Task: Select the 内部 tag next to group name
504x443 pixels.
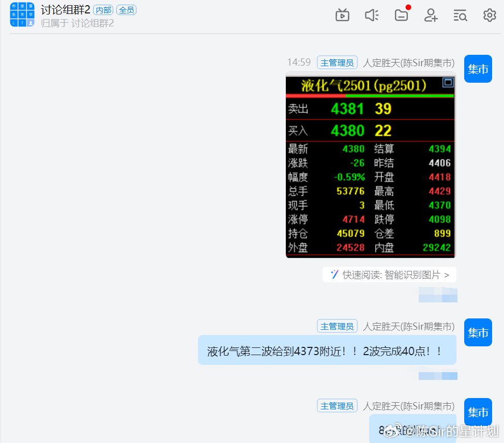Action: point(103,9)
